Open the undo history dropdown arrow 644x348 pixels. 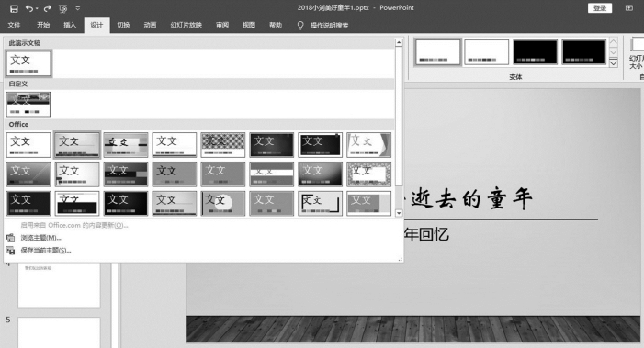[37, 8]
